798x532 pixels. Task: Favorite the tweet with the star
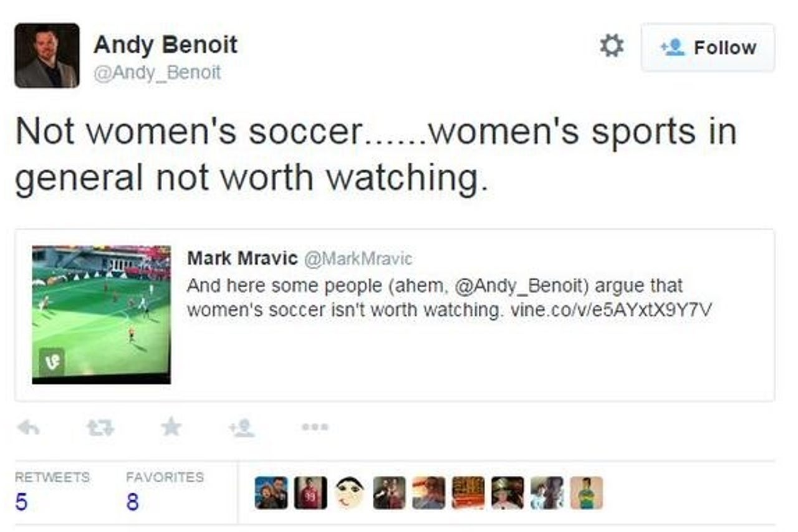[x=170, y=426]
